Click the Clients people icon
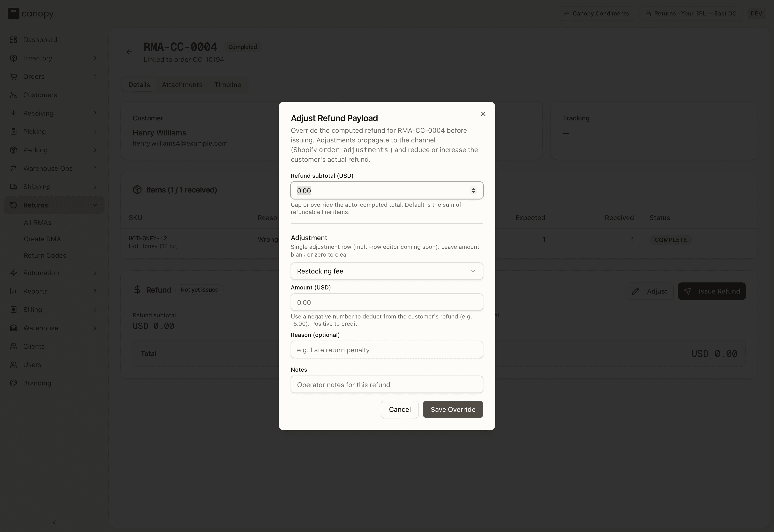The image size is (774, 532). pos(14,346)
